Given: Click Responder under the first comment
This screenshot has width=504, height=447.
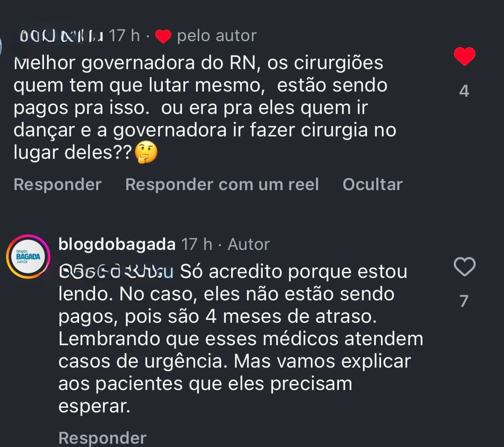Looking at the screenshot, I should pyautogui.click(x=57, y=184).
